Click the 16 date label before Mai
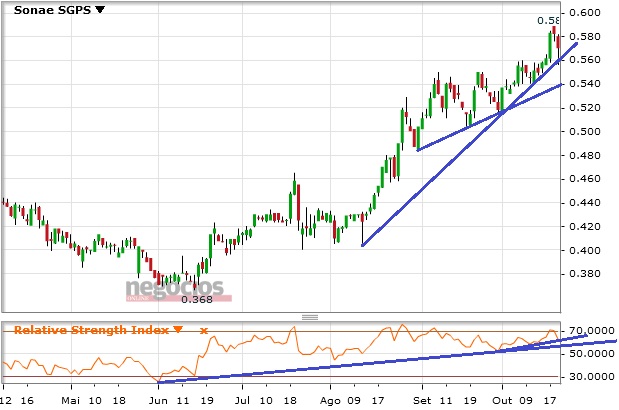The height and width of the screenshot is (410, 619). (27, 401)
